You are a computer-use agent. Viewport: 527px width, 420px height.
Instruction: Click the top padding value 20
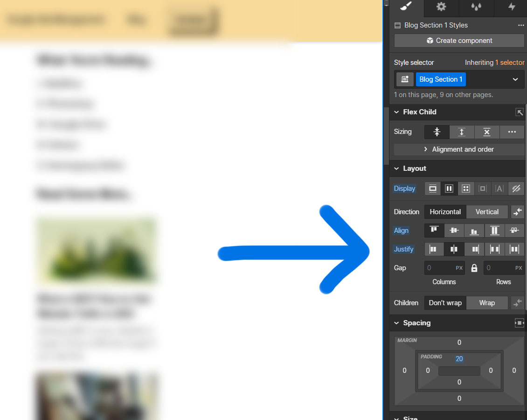[x=459, y=359]
